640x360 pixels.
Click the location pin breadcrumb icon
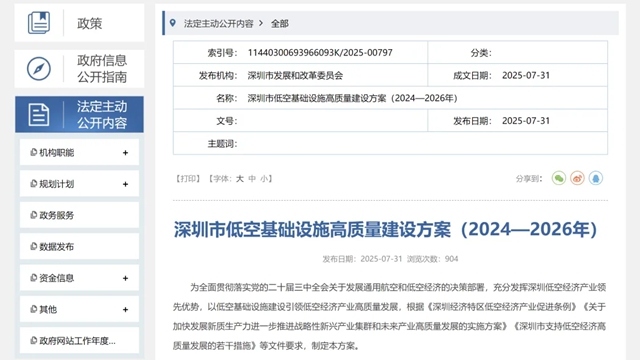click(x=173, y=23)
